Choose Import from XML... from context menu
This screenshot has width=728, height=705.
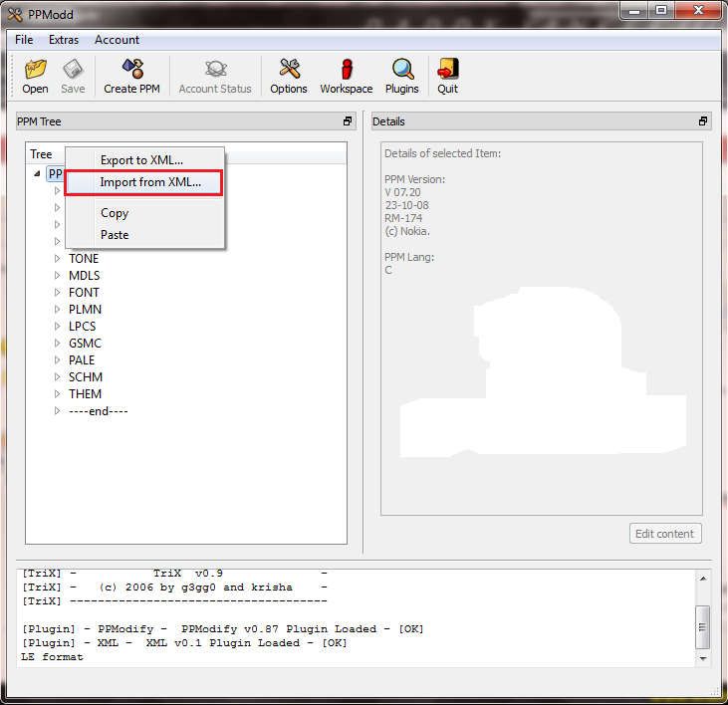coord(144,182)
